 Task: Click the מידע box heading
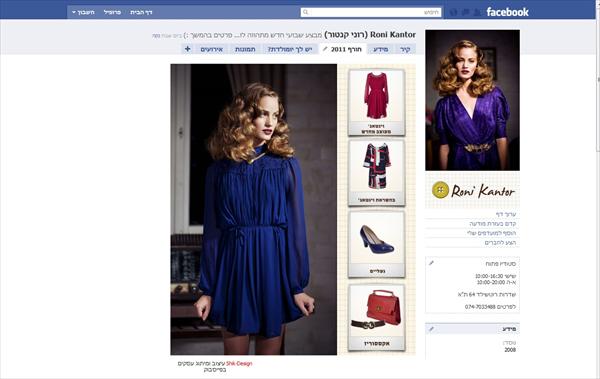[x=509, y=329]
